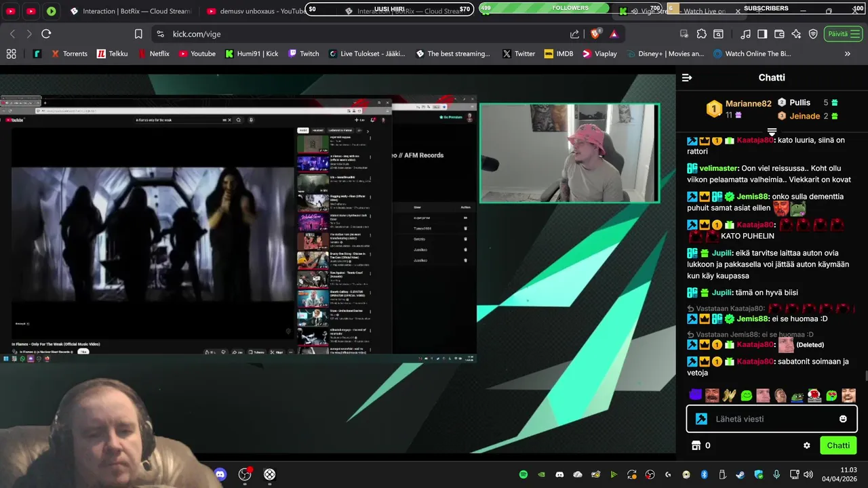This screenshot has height=488, width=868.
Task: Open the Steam tray icon
Action: click(740, 474)
